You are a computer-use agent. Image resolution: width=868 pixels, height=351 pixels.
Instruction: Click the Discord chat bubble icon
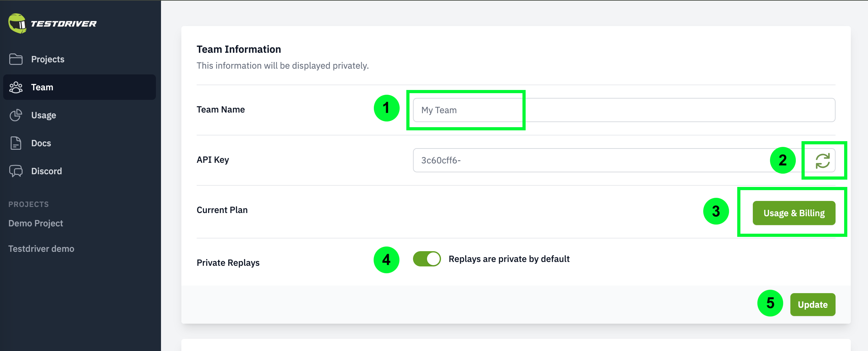click(x=16, y=171)
